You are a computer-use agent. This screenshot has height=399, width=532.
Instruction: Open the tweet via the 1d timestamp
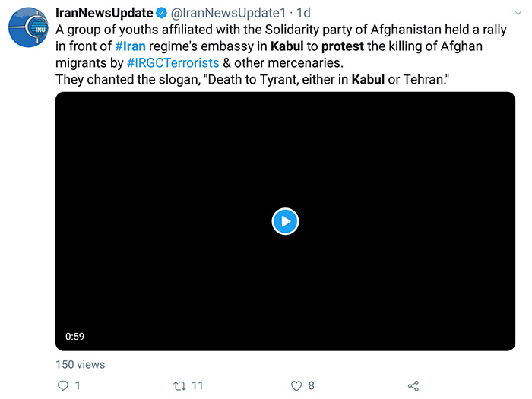pyautogui.click(x=304, y=13)
